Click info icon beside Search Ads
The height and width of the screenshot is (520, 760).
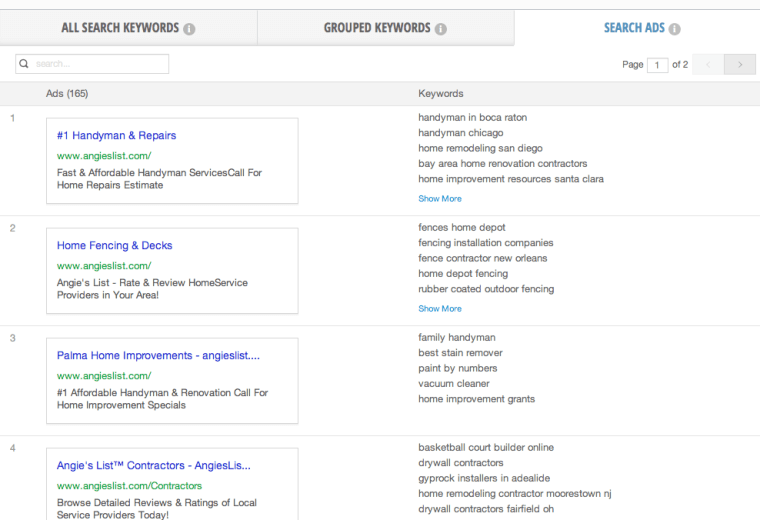[x=675, y=29]
